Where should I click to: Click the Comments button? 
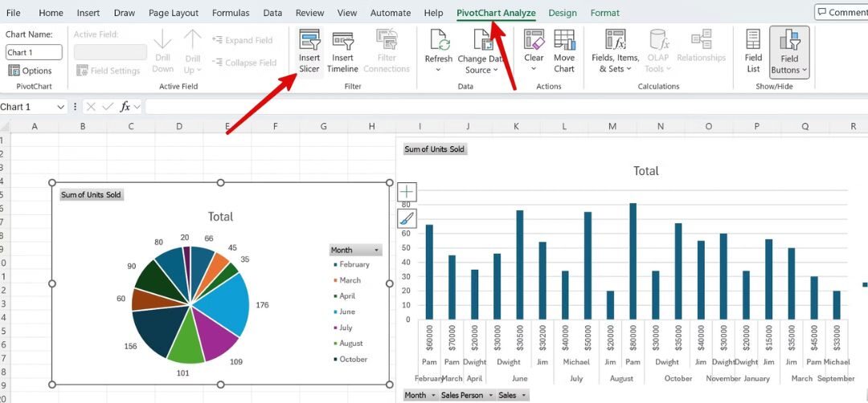click(x=841, y=12)
